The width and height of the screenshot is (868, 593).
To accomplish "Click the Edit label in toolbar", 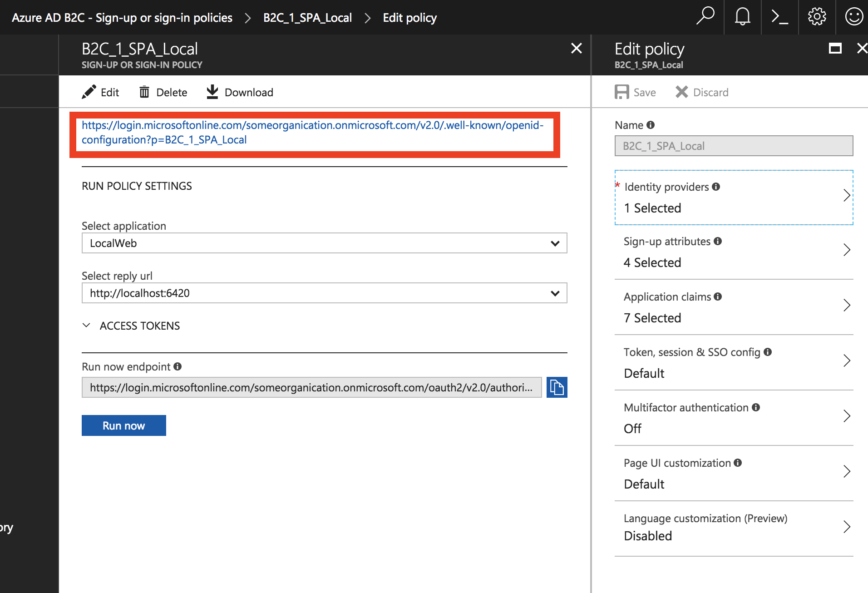I will click(x=110, y=92).
